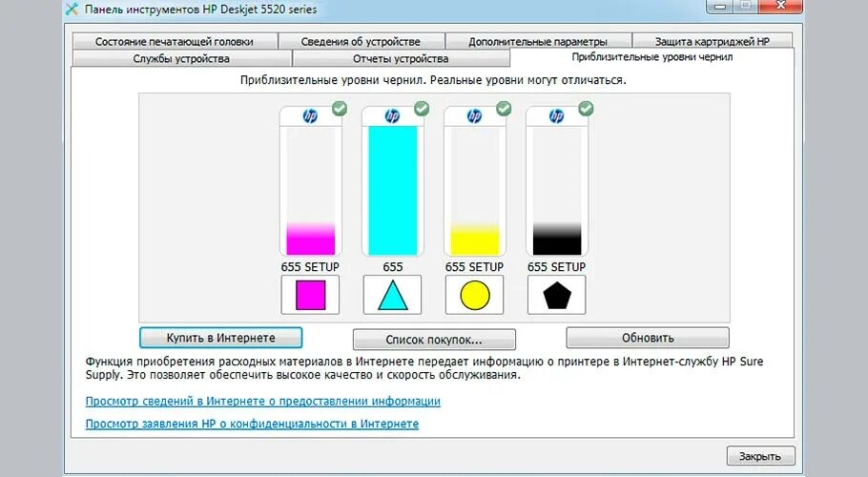Open the Просмотр сведений в Интернете link
The image size is (868, 477).
(263, 402)
